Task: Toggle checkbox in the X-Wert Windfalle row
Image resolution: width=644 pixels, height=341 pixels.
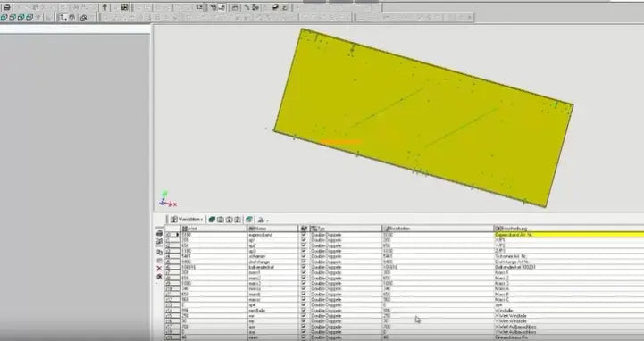Action: point(304,316)
